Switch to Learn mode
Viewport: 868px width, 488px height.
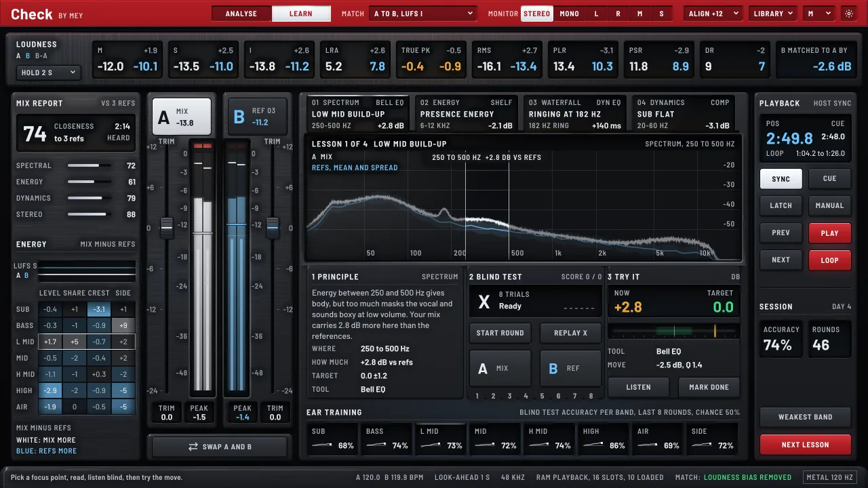pyautogui.click(x=301, y=14)
